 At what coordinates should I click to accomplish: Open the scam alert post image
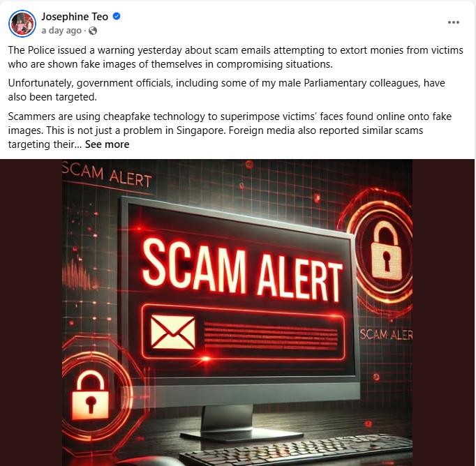[237, 313]
